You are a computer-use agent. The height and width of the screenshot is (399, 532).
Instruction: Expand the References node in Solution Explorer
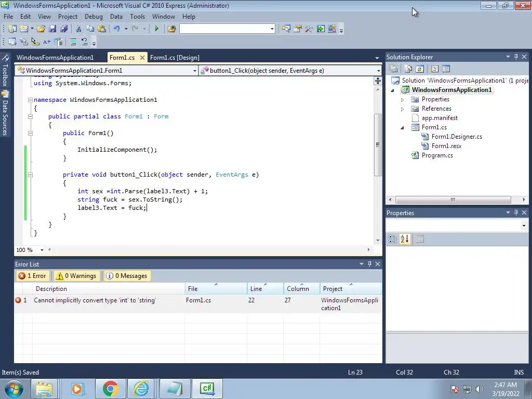pos(403,109)
